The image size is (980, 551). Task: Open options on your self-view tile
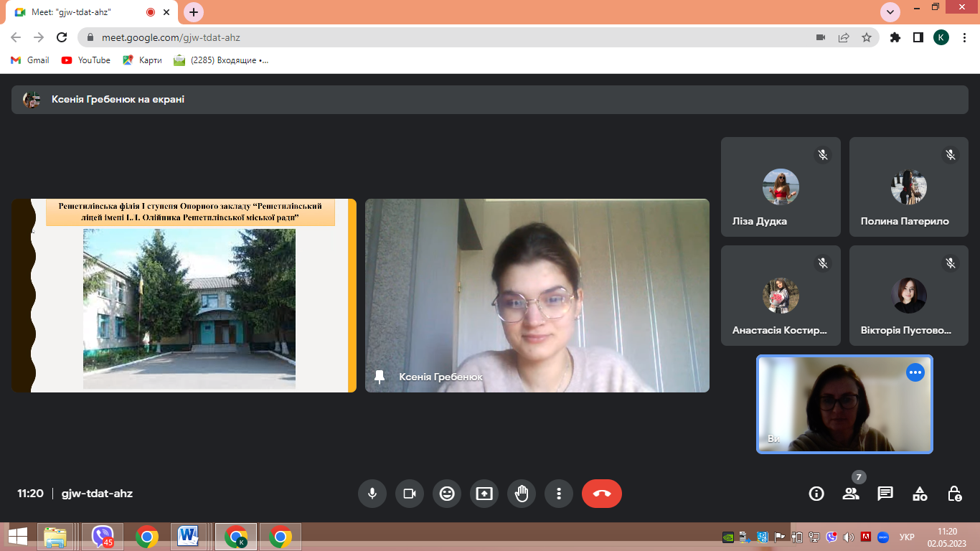coord(915,372)
